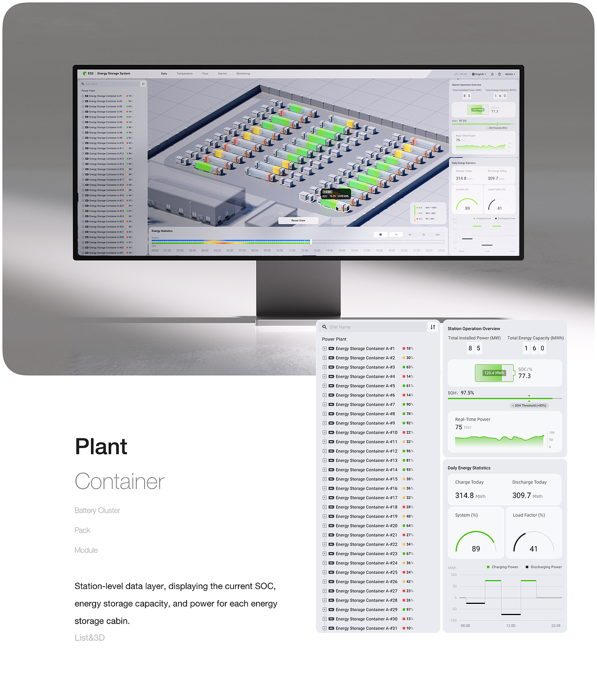Click the enlarged Site Name search field
This screenshot has height=700, width=597.
tap(373, 327)
